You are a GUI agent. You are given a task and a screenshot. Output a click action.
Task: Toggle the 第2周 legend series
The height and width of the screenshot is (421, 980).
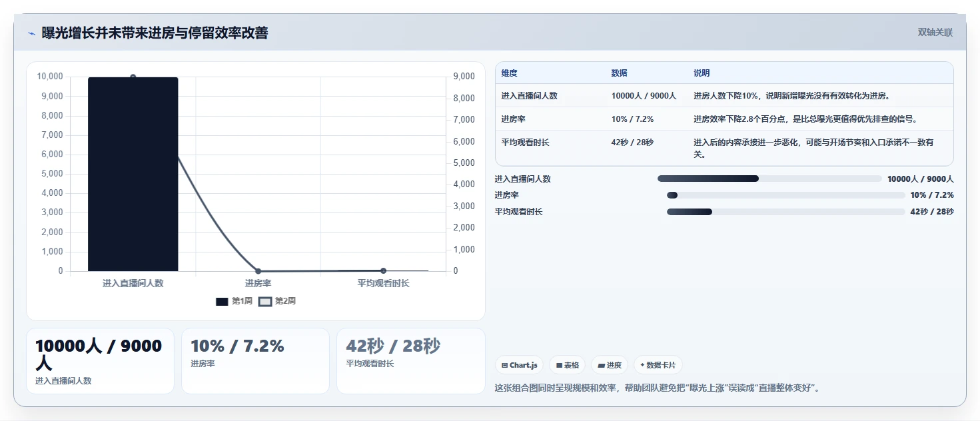277,301
